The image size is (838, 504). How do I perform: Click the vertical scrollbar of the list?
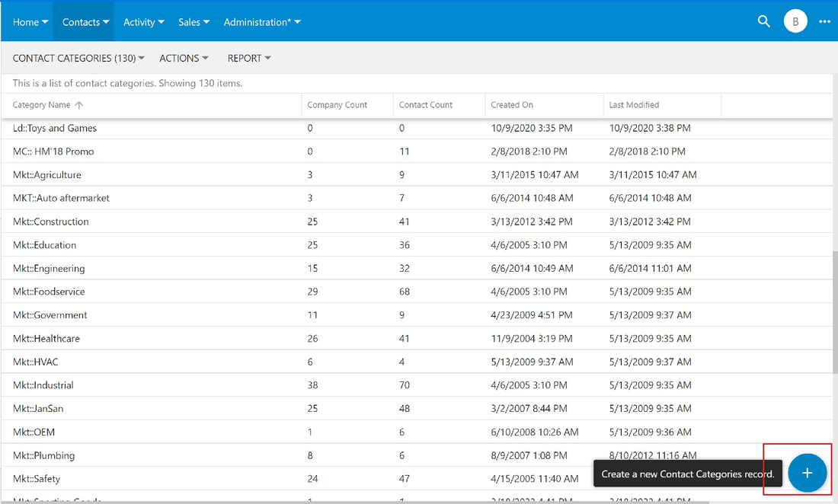(x=834, y=312)
